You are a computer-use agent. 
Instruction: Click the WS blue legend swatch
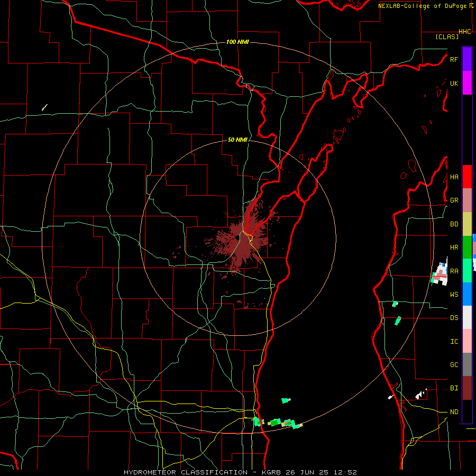point(467,294)
